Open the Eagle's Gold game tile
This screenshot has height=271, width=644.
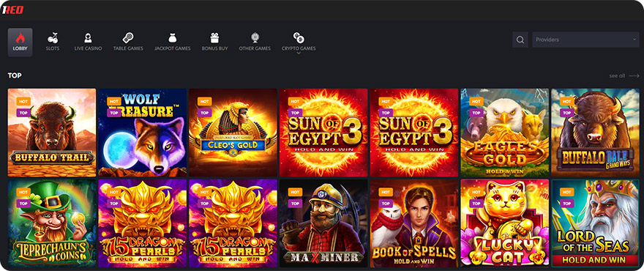(505, 133)
